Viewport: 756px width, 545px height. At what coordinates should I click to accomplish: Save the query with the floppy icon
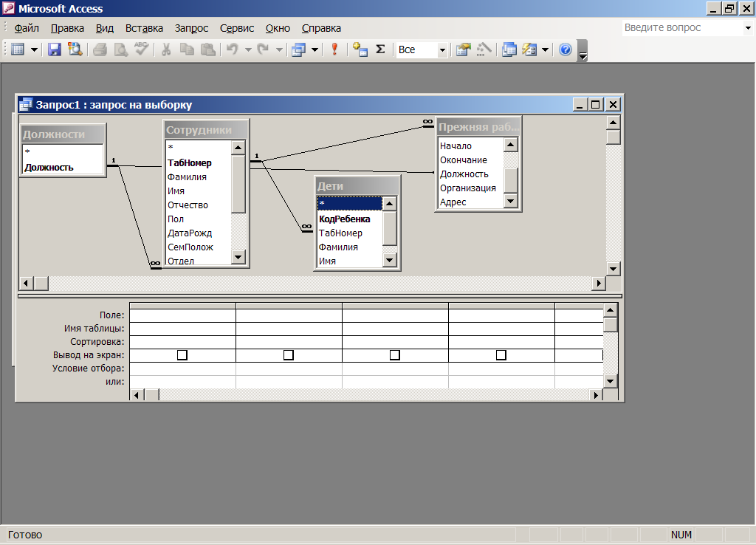point(54,49)
